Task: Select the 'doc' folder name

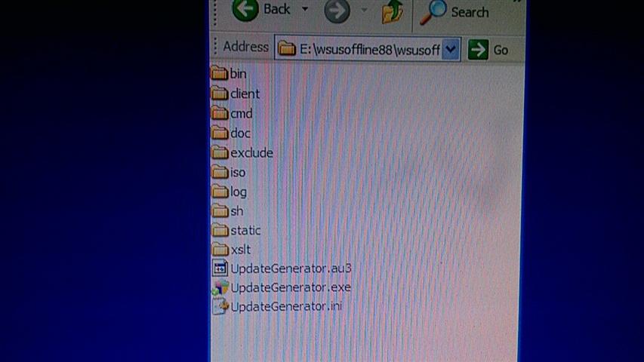Action: (x=241, y=133)
